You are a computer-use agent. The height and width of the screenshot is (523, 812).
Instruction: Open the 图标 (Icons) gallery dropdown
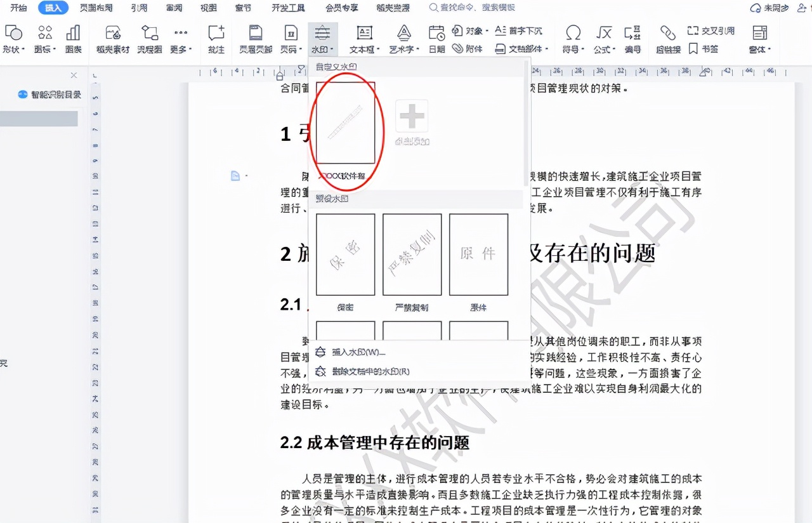coord(45,39)
